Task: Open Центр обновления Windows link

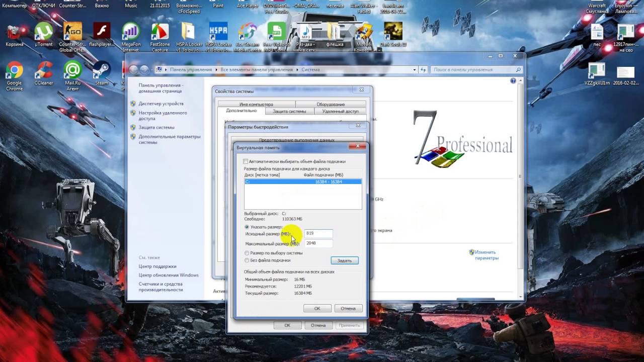Action: 169,275
